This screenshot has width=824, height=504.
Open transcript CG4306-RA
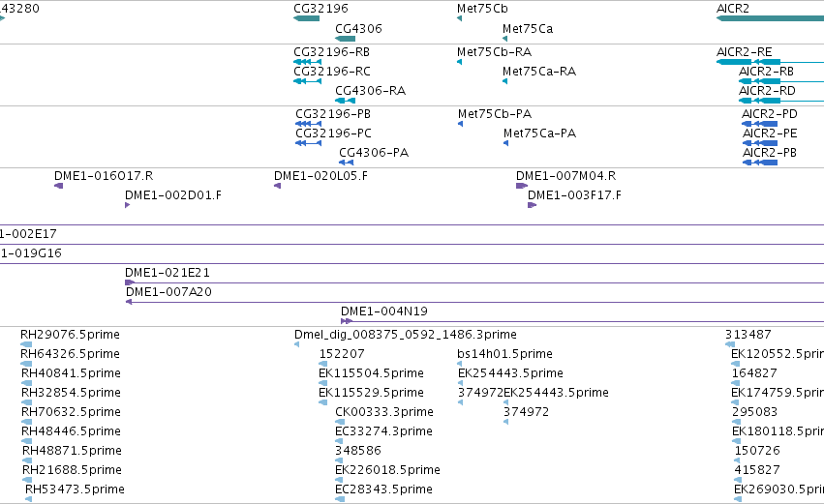(371, 91)
